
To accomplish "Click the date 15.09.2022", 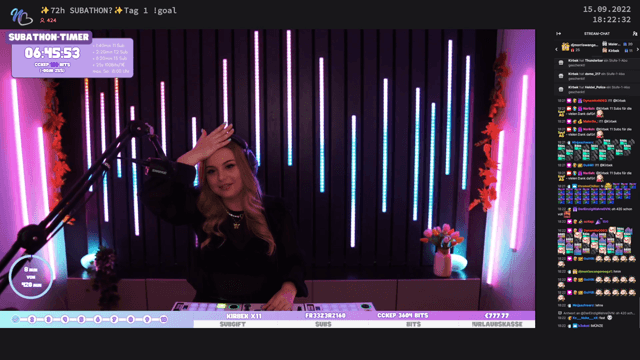I will click(607, 9).
